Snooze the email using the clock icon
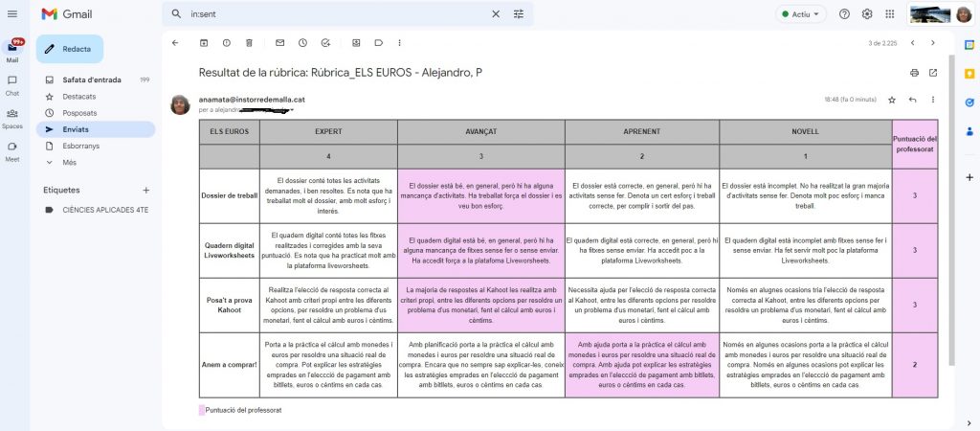This screenshot has height=431, width=980. (x=302, y=43)
